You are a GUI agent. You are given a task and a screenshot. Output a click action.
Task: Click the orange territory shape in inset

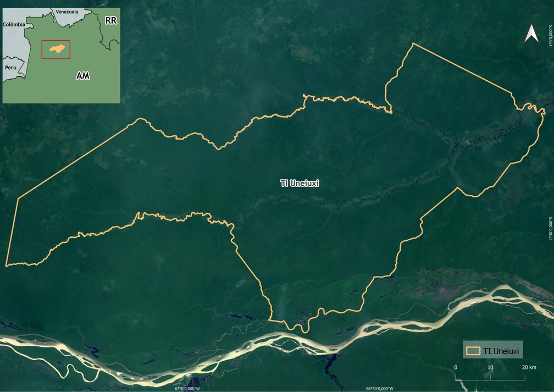click(57, 48)
